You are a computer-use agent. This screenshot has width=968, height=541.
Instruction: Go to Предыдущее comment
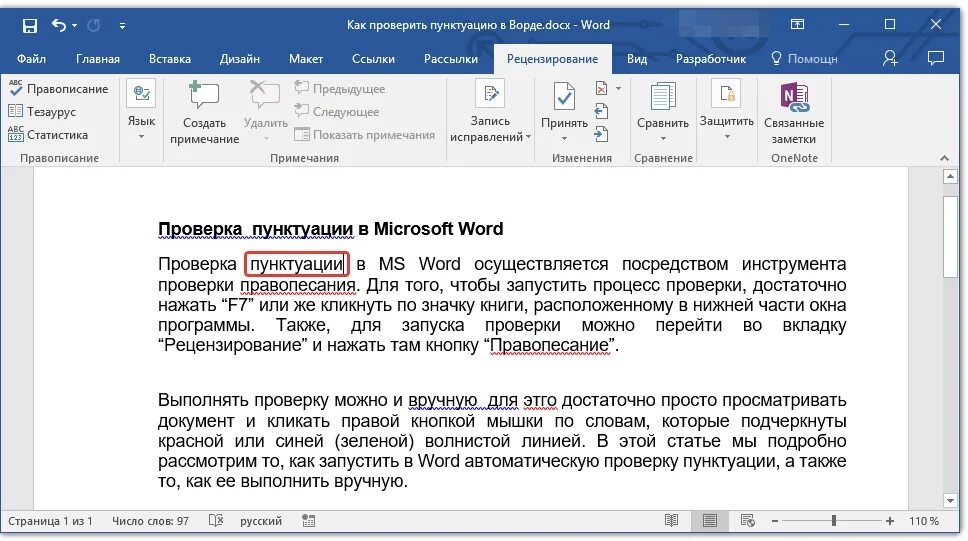(x=340, y=88)
